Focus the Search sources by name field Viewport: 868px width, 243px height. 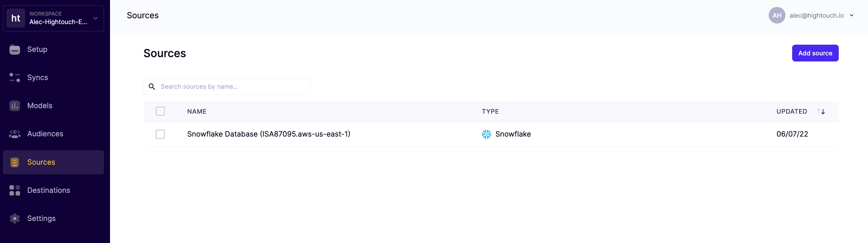(232, 87)
